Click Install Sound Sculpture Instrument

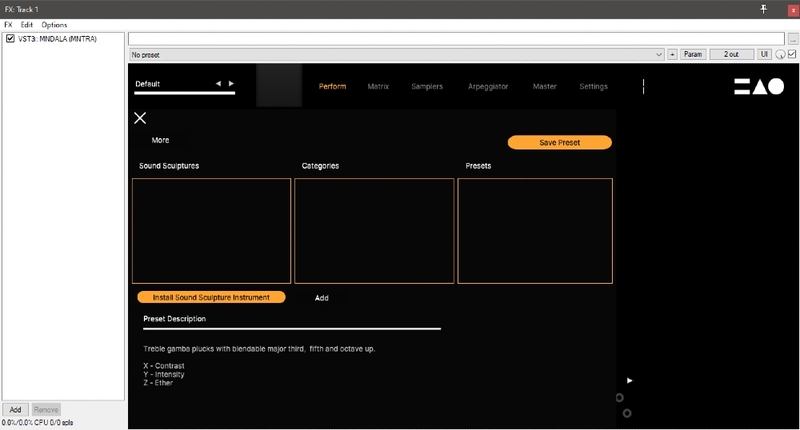(x=211, y=297)
